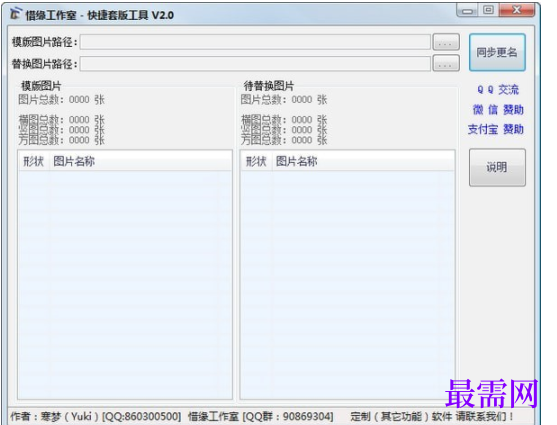Minimize the 快捷套版工具 window
The width and height of the screenshot is (557, 425).
pyautogui.click(x=467, y=10)
